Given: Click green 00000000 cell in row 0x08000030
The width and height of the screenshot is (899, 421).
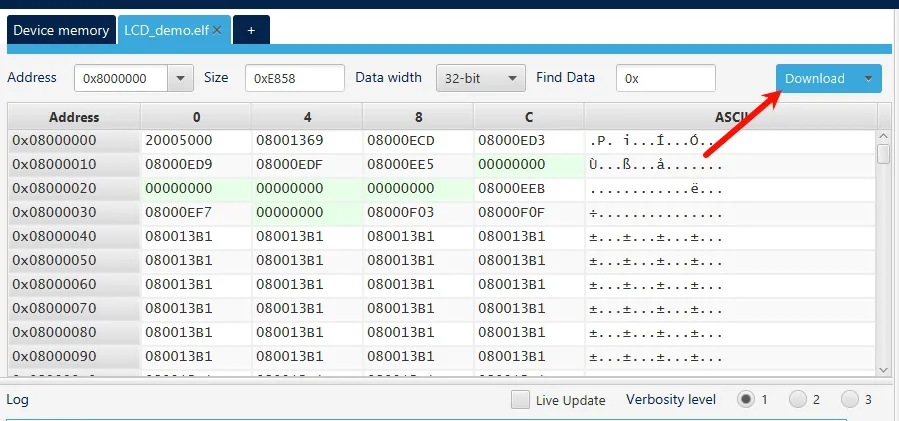Looking at the screenshot, I should tap(307, 213).
